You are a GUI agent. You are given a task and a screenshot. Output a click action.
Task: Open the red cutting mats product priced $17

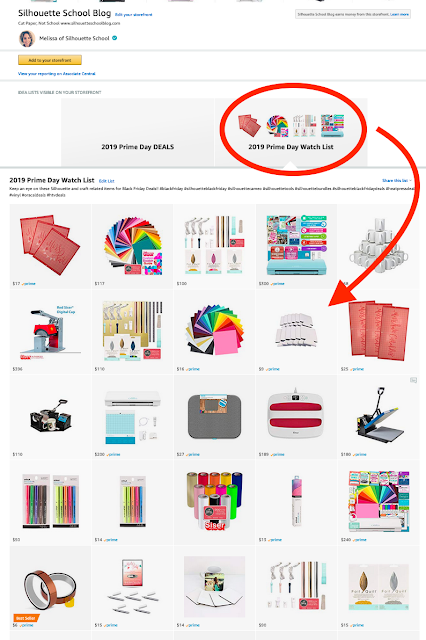point(51,246)
